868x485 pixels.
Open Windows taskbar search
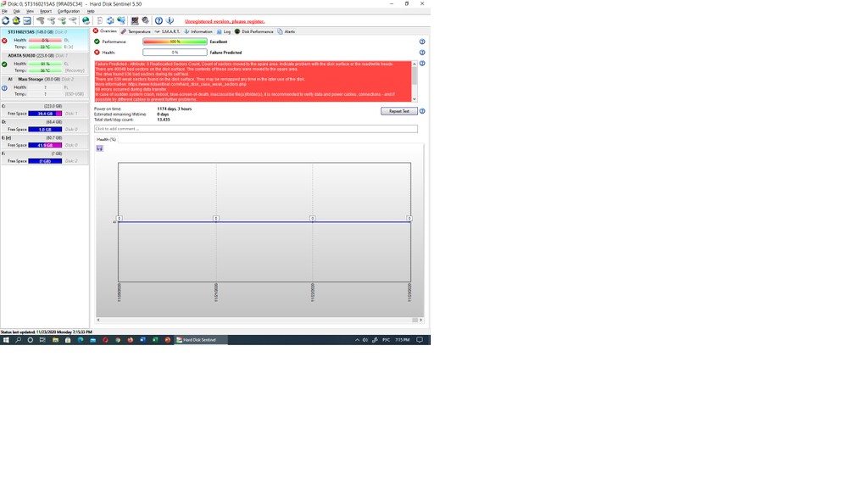tap(19, 340)
